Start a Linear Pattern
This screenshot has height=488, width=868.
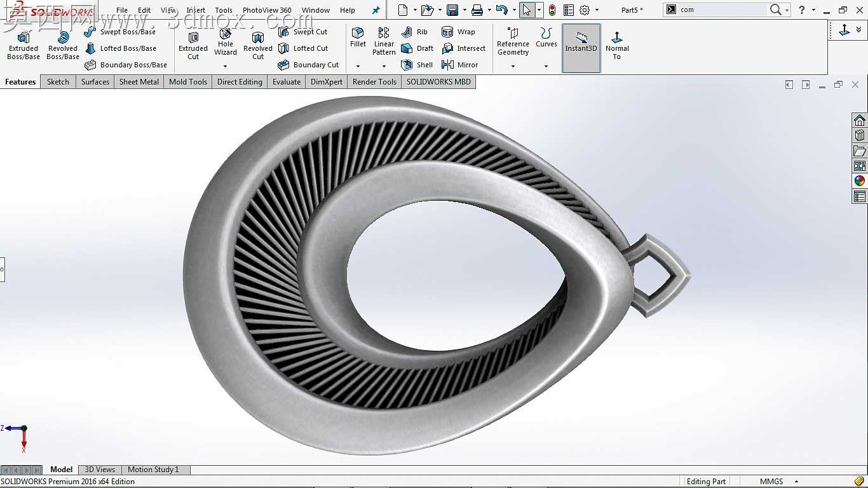pyautogui.click(x=384, y=42)
